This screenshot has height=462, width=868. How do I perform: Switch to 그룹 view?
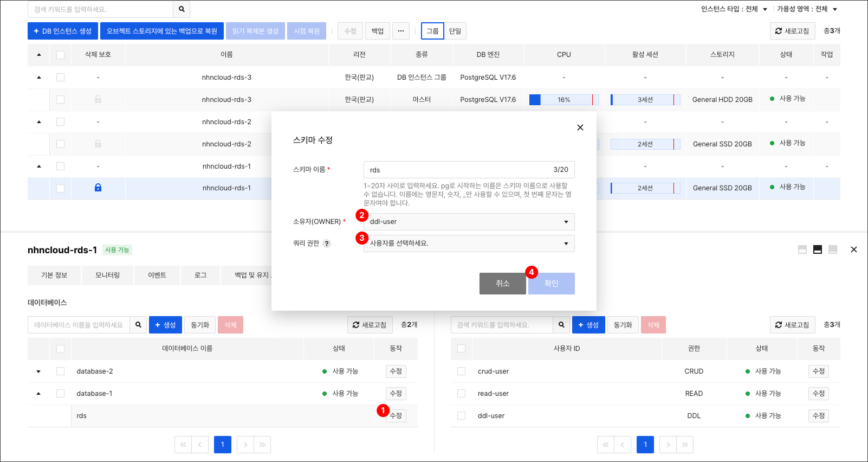[432, 31]
